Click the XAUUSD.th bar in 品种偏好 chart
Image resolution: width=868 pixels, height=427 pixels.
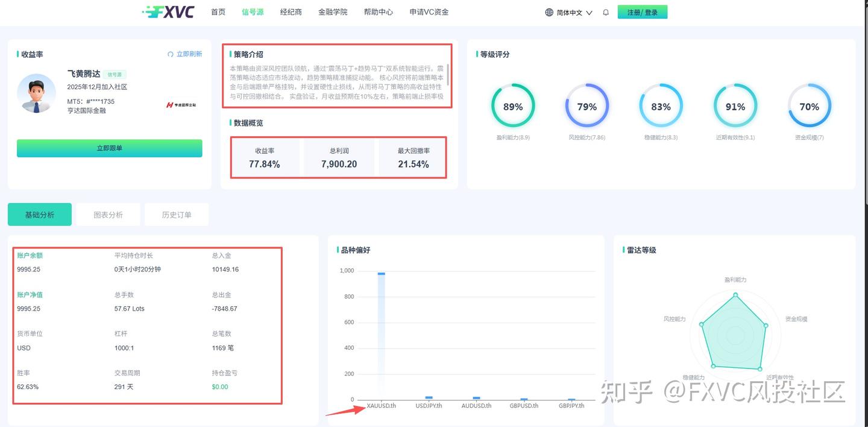pyautogui.click(x=381, y=335)
